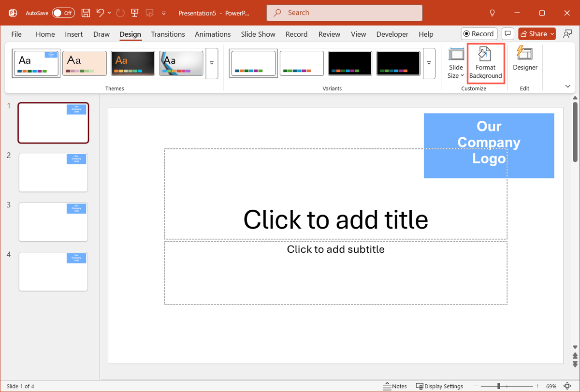Screen dimensions: 580x392
Task: Expand the Variants gallery
Action: pyautogui.click(x=429, y=63)
